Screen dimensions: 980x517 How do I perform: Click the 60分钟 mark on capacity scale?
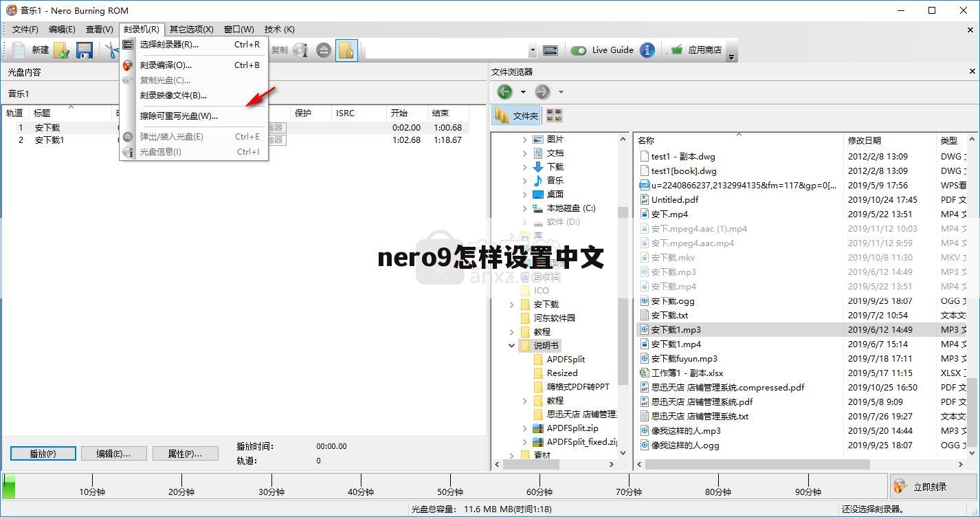539,492
